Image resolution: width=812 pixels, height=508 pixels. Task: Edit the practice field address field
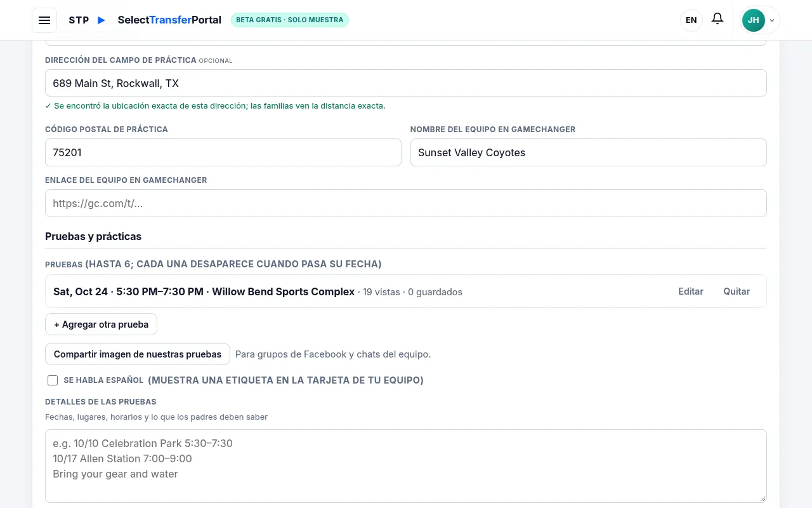(x=406, y=83)
